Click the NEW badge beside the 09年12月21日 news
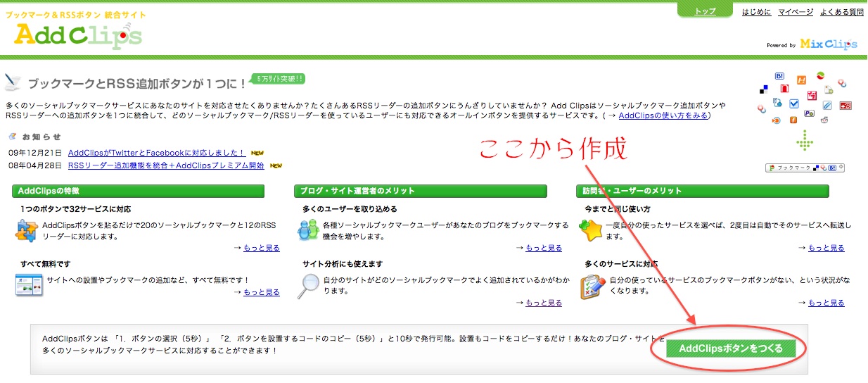Viewport: 868px width, 383px height. tap(257, 153)
